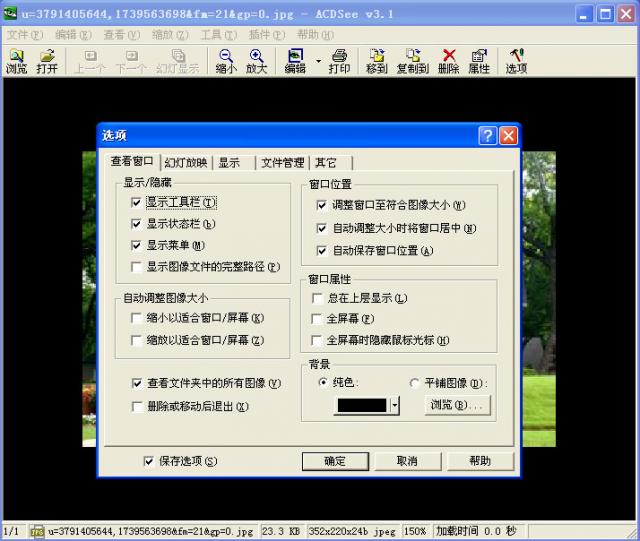Click the 打开 (Open) toolbar icon
Viewport: 640px width, 541px height.
coord(46,61)
